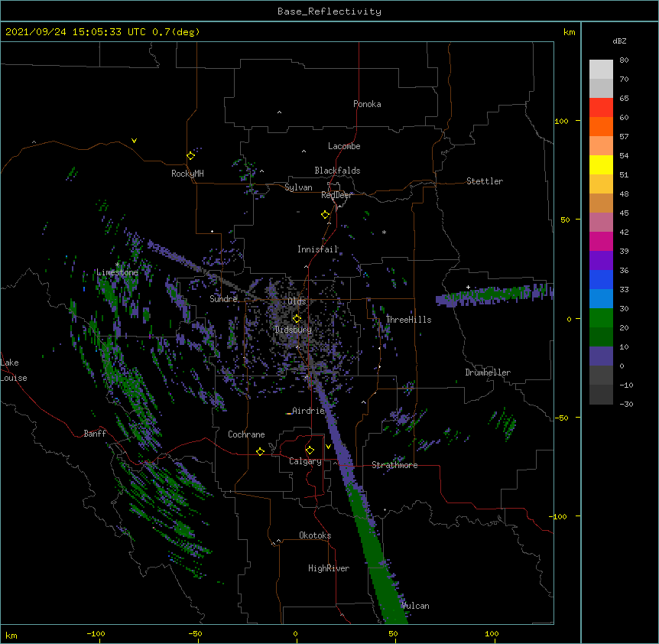
Task: Click the Blackfalds city label
Action: tap(337, 171)
